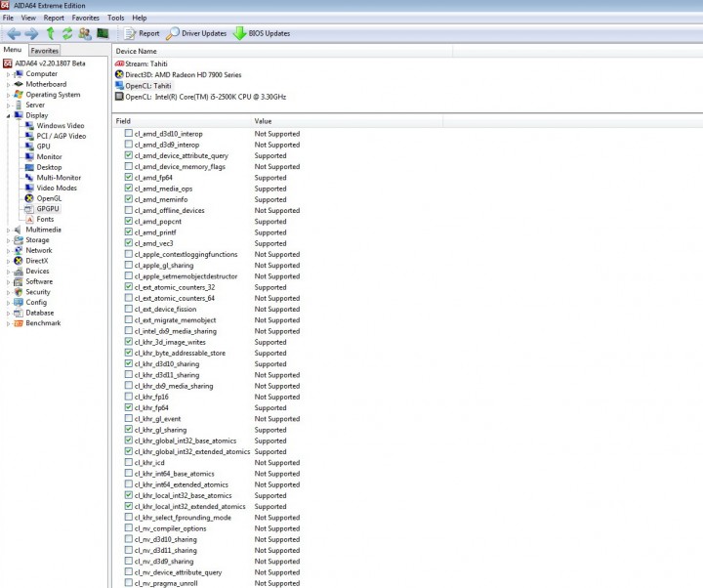The width and height of the screenshot is (703, 588).
Task: Click the Device Name column header
Action: [x=282, y=51]
